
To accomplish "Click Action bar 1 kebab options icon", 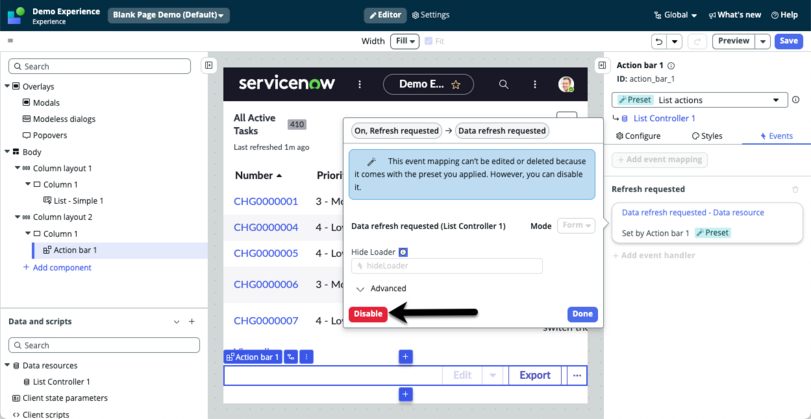I will 307,357.
